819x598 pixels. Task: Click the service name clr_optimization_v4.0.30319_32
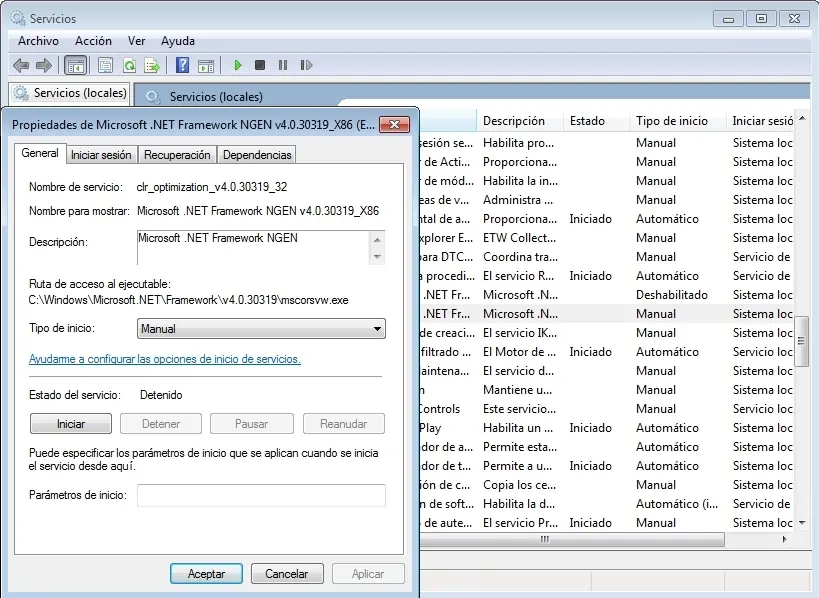(212, 187)
